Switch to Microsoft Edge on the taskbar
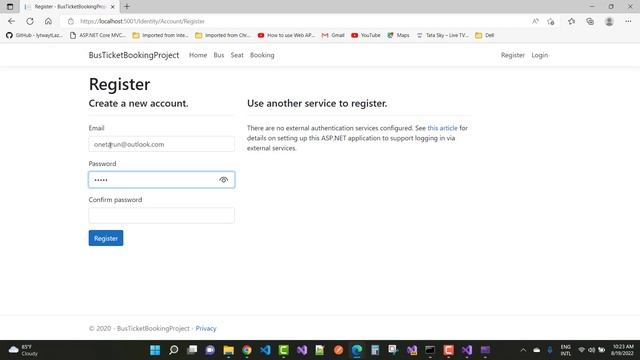Image resolution: width=640 pixels, height=360 pixels. pos(357,350)
